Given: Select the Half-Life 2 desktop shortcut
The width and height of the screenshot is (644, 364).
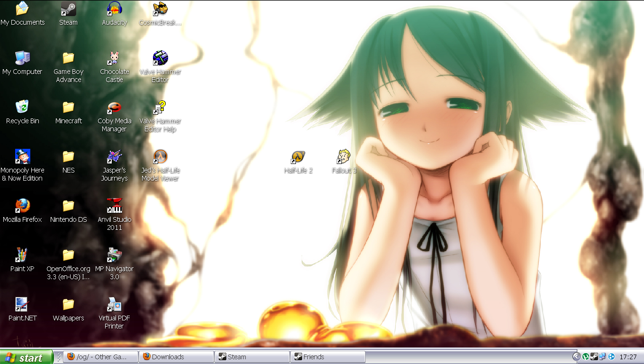Looking at the screenshot, I should (x=298, y=162).
